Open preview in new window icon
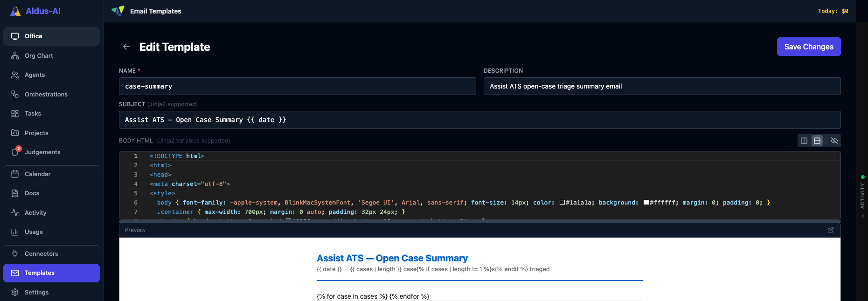The image size is (868, 301). pyautogui.click(x=831, y=230)
